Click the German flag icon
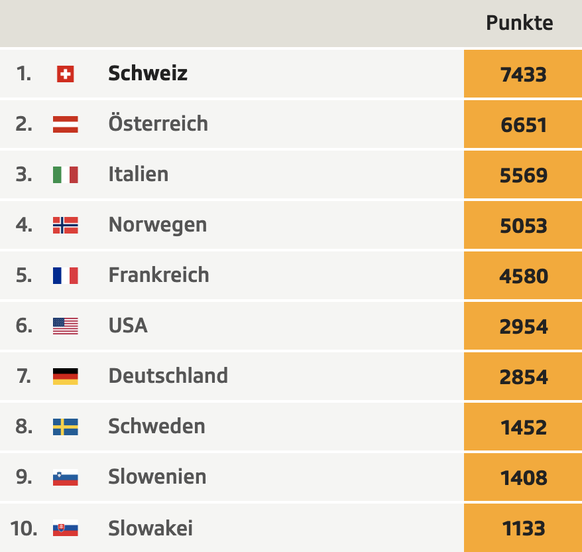The width and height of the screenshot is (582, 552). point(65,376)
